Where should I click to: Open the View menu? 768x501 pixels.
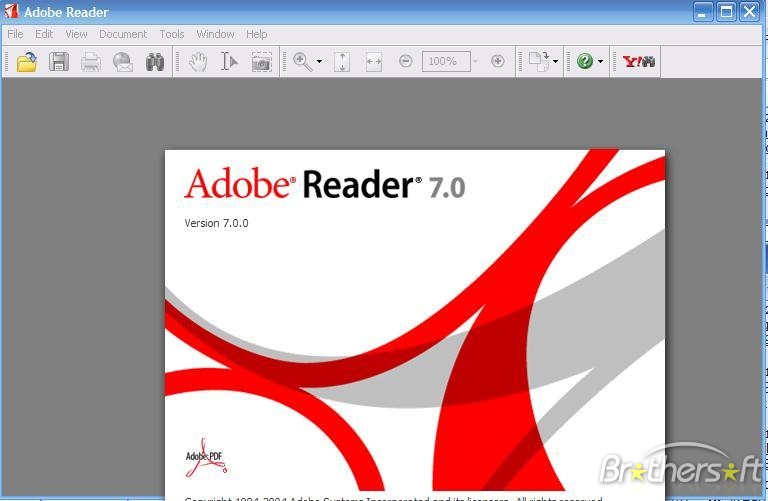[76, 34]
